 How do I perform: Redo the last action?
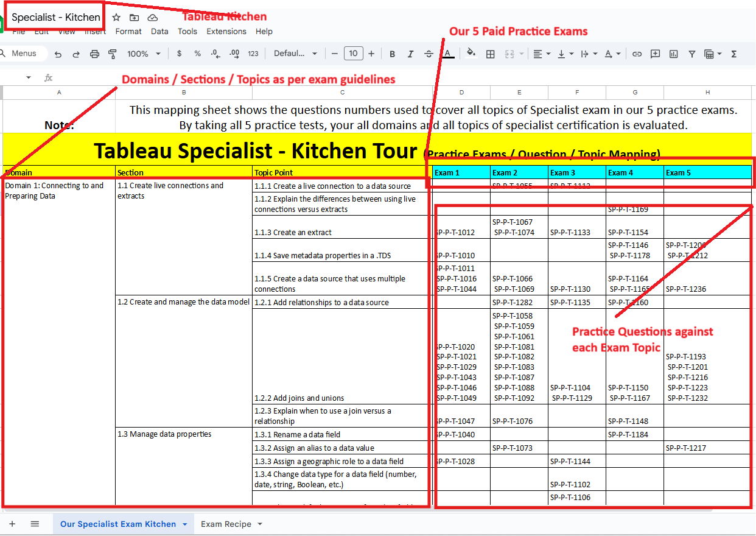[x=76, y=54]
